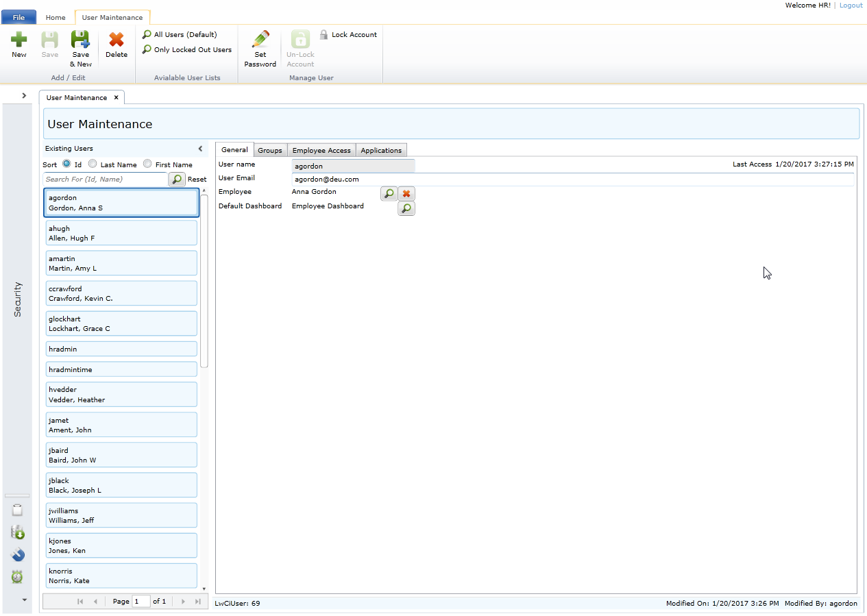Click the LwCiUser: 69 status text
867x616 pixels.
click(237, 604)
